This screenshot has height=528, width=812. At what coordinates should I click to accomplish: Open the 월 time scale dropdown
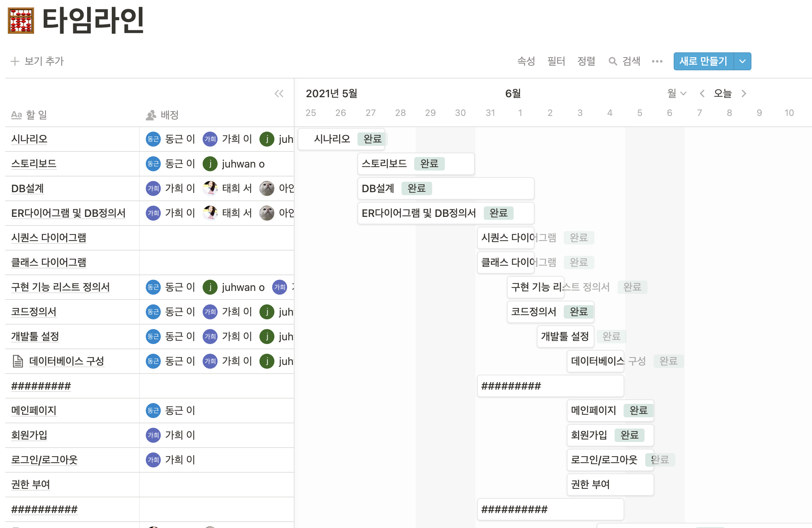point(677,93)
